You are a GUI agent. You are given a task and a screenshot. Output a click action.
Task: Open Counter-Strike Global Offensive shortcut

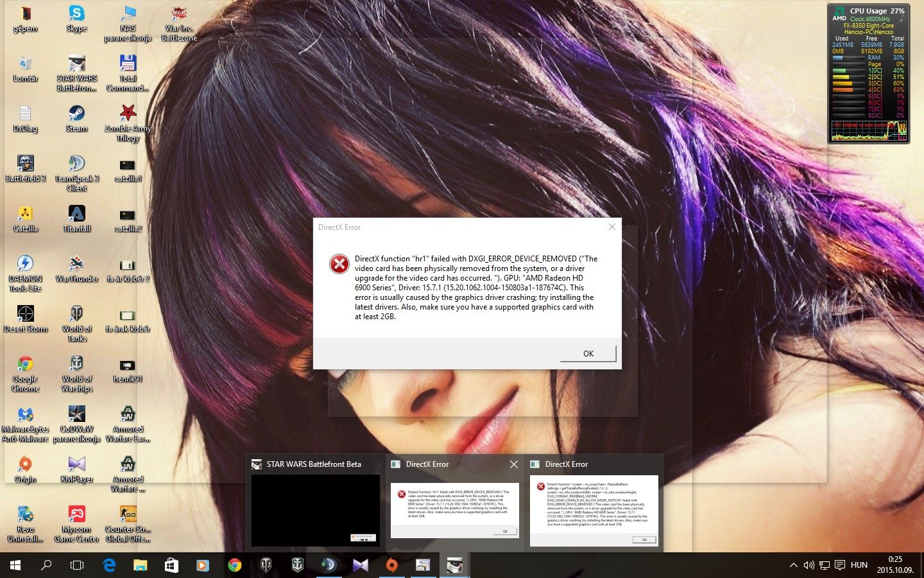click(128, 524)
